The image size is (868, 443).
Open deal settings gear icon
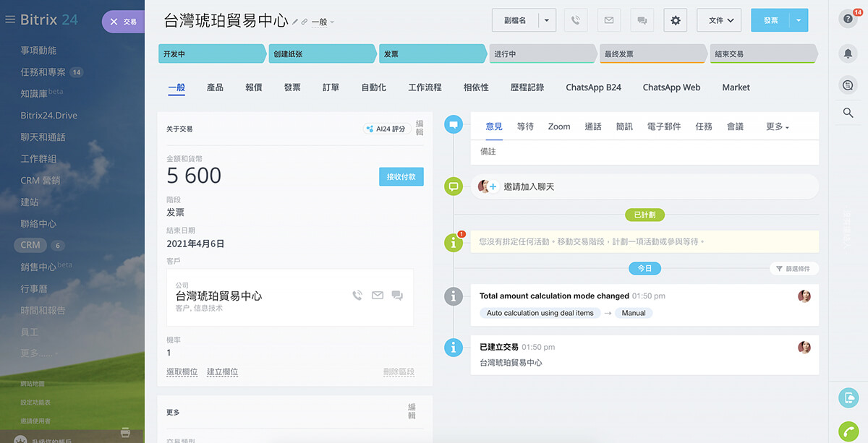[676, 20]
